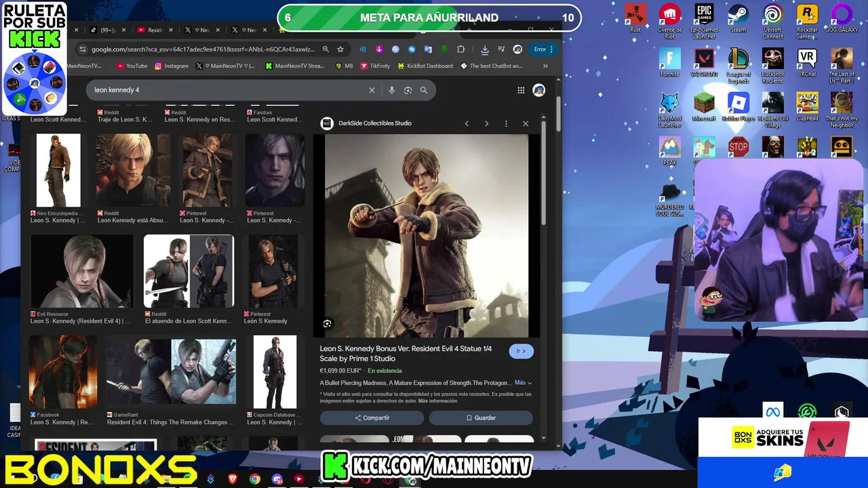Image resolution: width=868 pixels, height=488 pixels.
Task: Open Steam desktop shortcut
Action: coord(738,18)
